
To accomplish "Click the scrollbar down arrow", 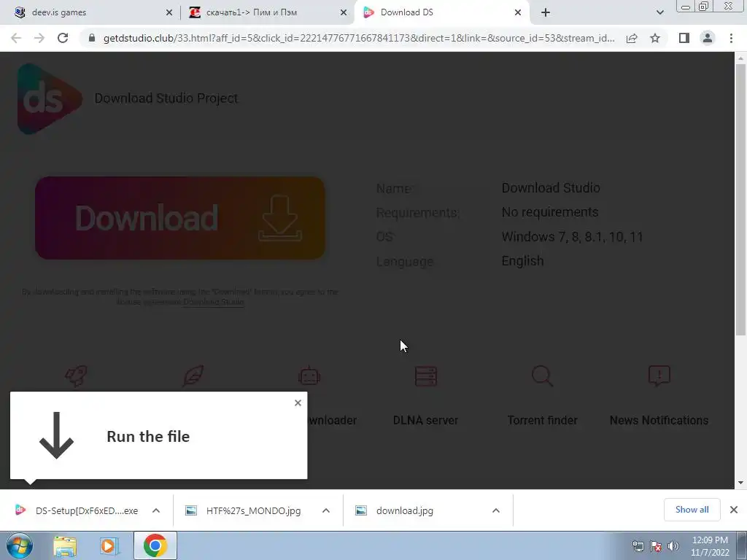I will pyautogui.click(x=740, y=483).
